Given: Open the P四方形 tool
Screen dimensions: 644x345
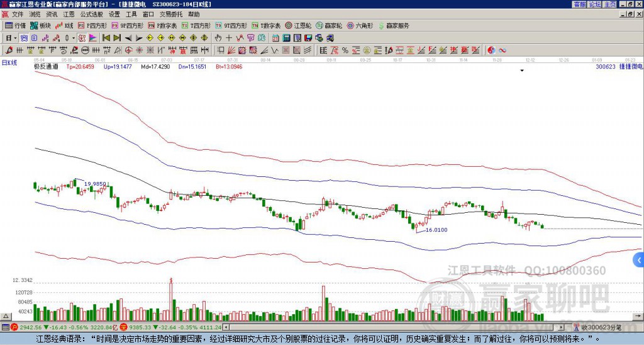Looking at the screenshot, I should (x=92, y=25).
